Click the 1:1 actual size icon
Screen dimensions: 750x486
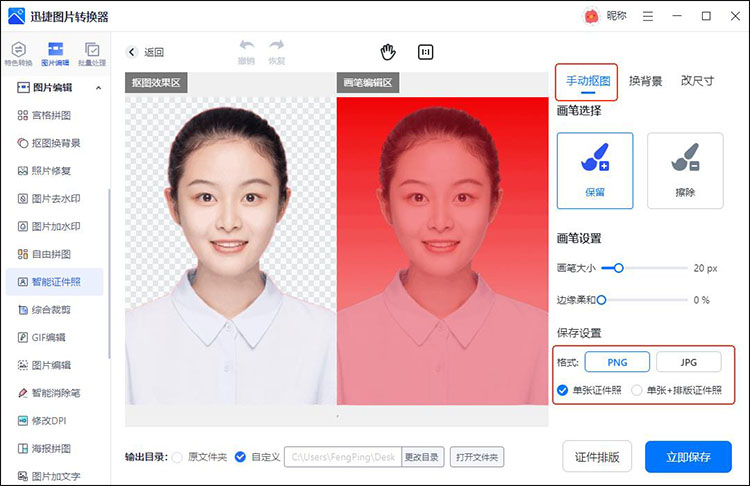click(426, 52)
